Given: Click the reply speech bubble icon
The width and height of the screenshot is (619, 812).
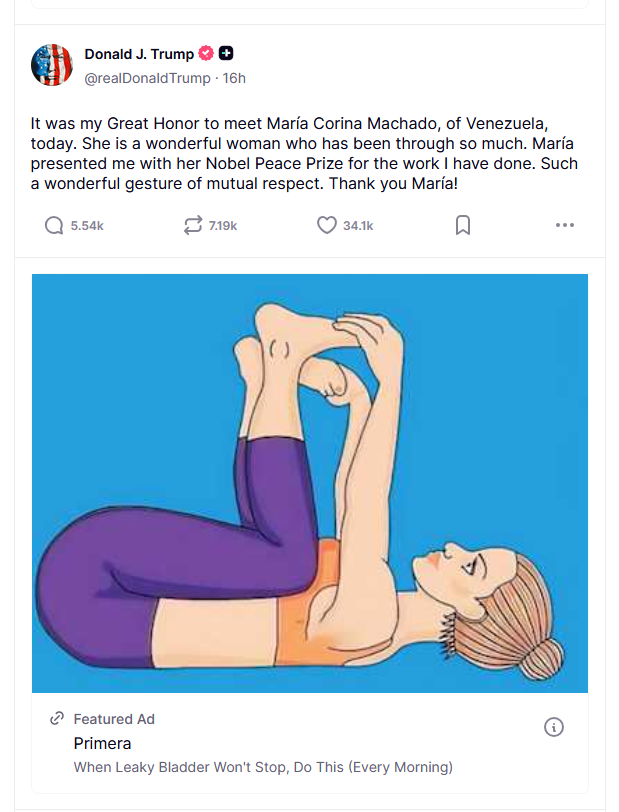Looking at the screenshot, I should (x=54, y=226).
